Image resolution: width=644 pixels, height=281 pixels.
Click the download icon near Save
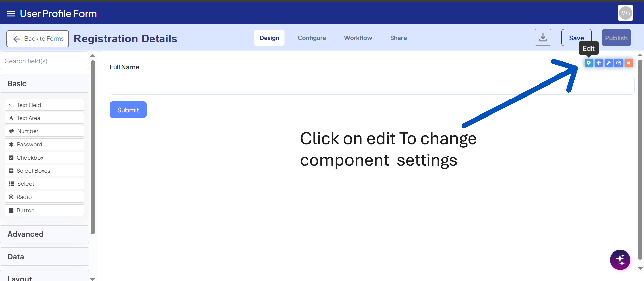click(x=543, y=37)
